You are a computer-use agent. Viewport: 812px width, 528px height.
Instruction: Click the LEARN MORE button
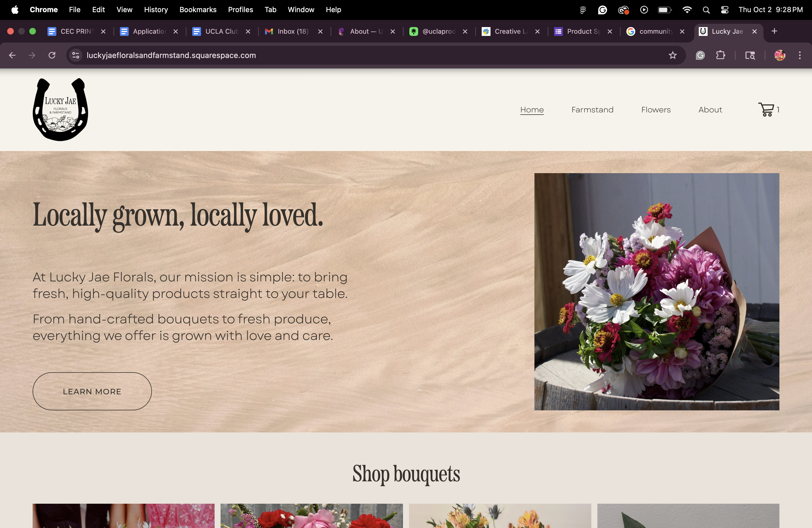click(x=92, y=391)
